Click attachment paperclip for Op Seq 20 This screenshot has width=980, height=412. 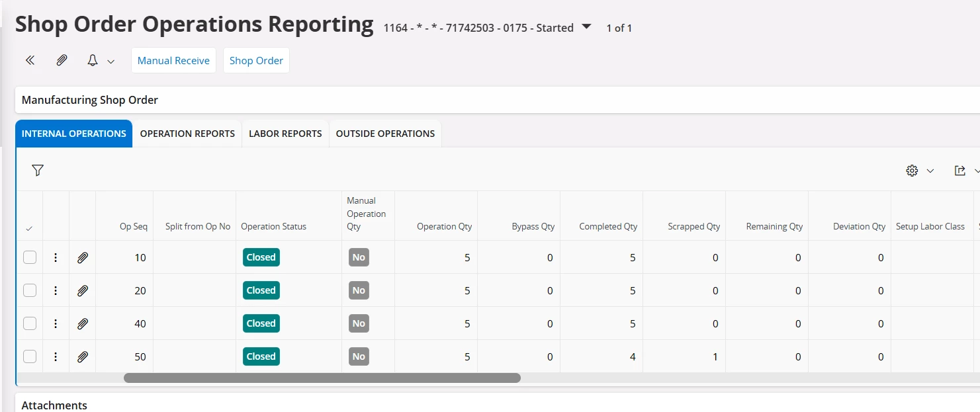pyautogui.click(x=82, y=290)
